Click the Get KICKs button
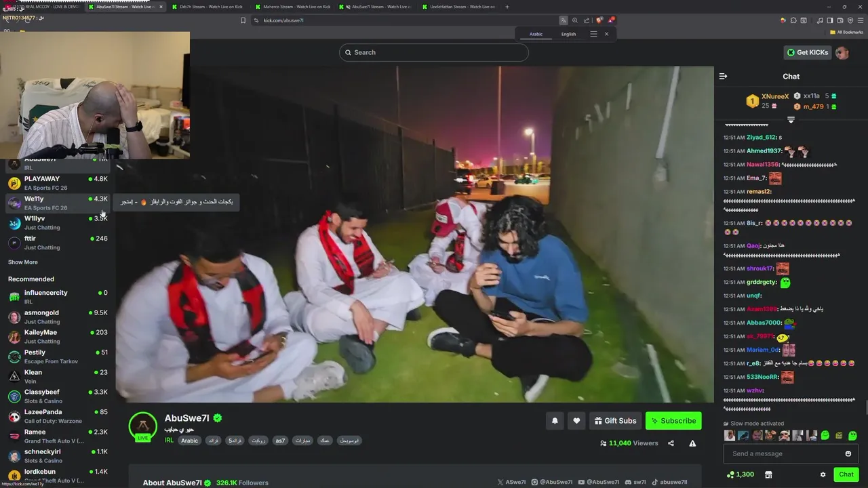868x488 pixels. pos(807,52)
